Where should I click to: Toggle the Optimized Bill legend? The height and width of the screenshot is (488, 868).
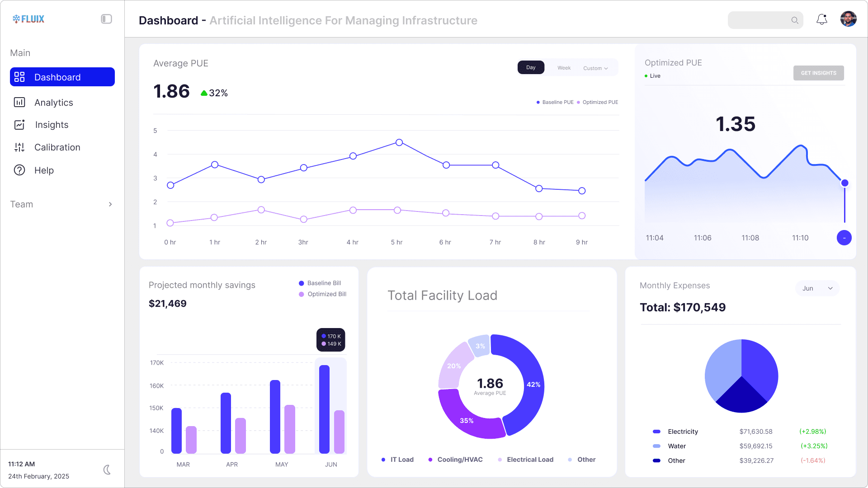pos(322,294)
